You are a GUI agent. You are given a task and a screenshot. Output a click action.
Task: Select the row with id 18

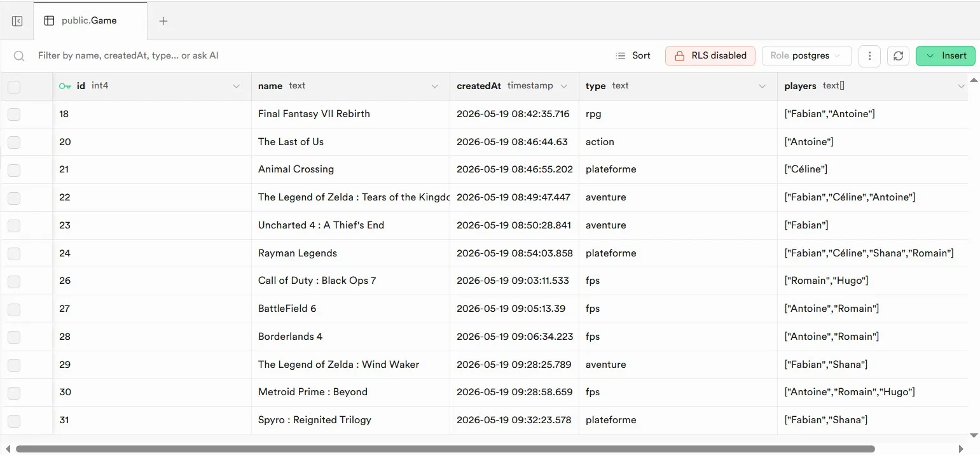coord(14,114)
